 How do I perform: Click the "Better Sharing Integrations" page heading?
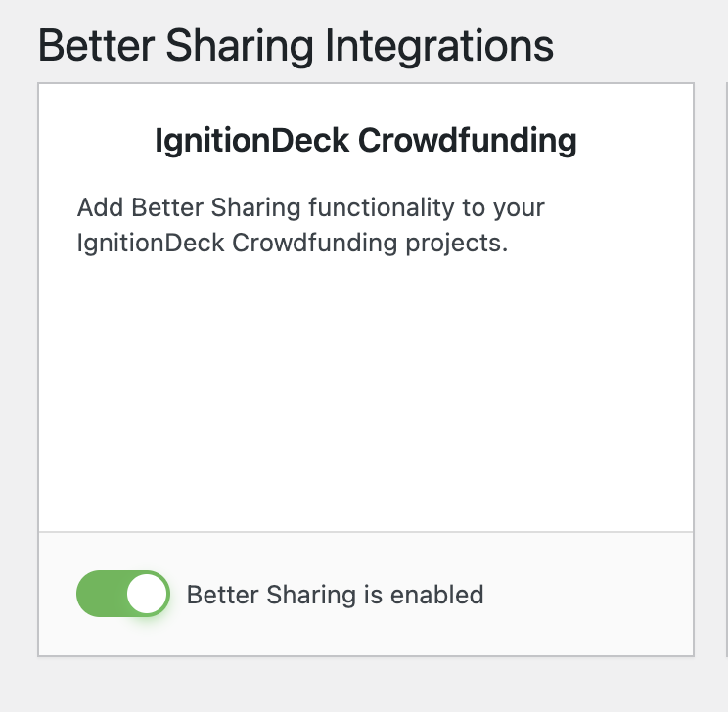click(x=296, y=45)
